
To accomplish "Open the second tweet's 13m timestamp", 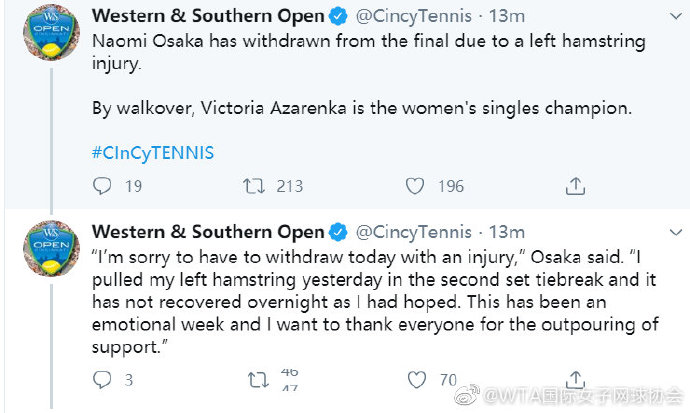I will [x=507, y=232].
